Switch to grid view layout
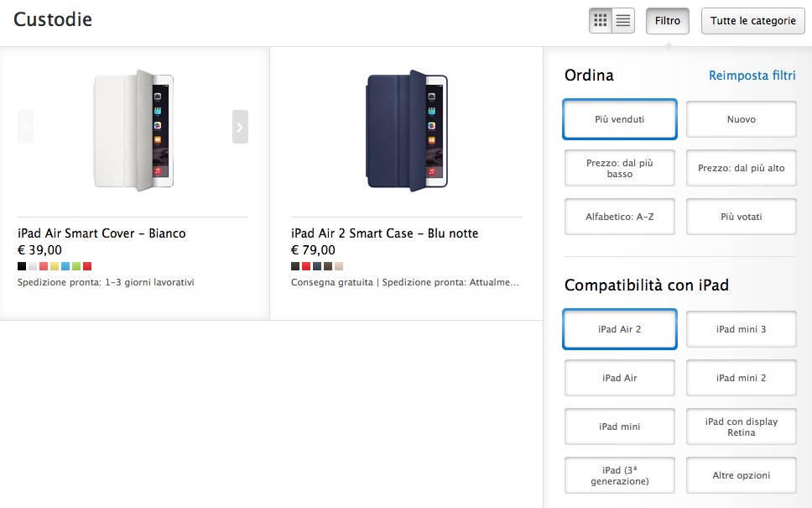 point(601,21)
